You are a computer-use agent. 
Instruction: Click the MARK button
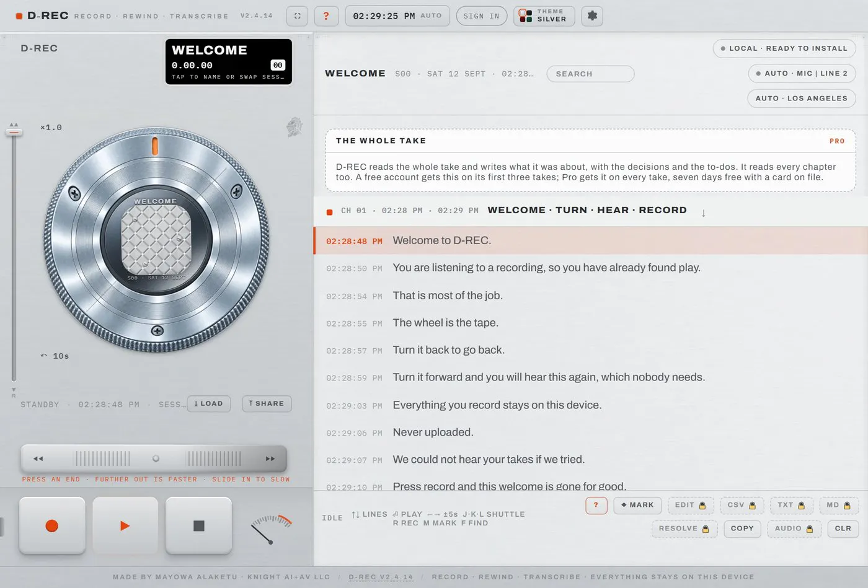637,505
